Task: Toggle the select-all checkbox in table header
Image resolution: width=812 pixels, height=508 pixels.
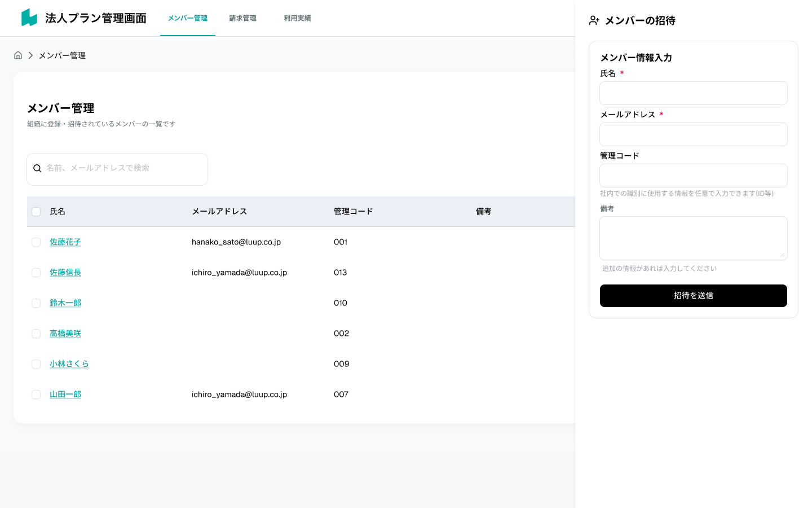Action: pyautogui.click(x=36, y=212)
